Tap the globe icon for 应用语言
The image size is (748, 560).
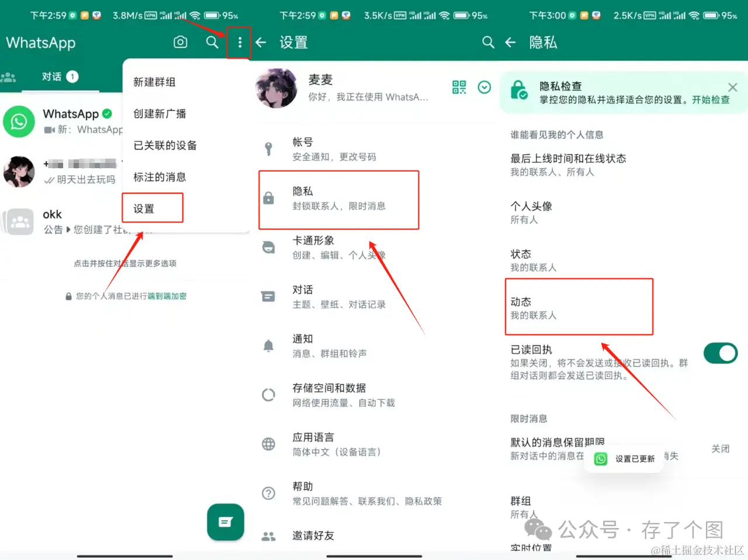[x=268, y=444]
